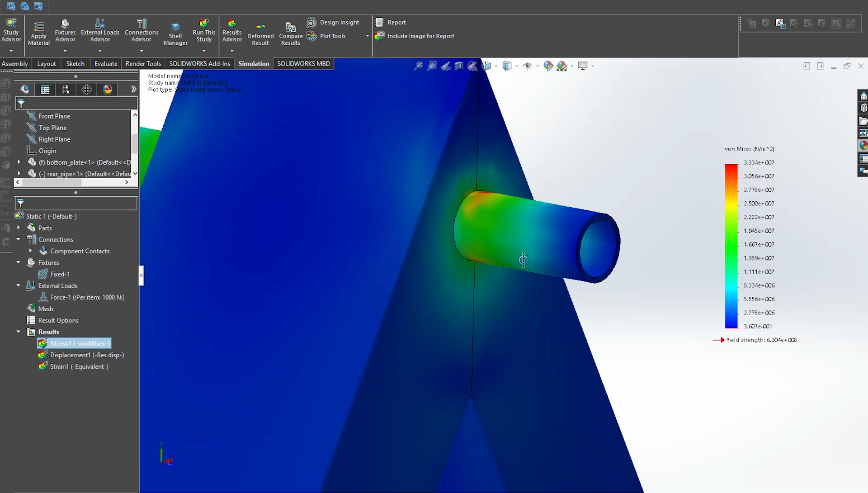
Task: Click the feature tree filter field
Action: point(76,104)
